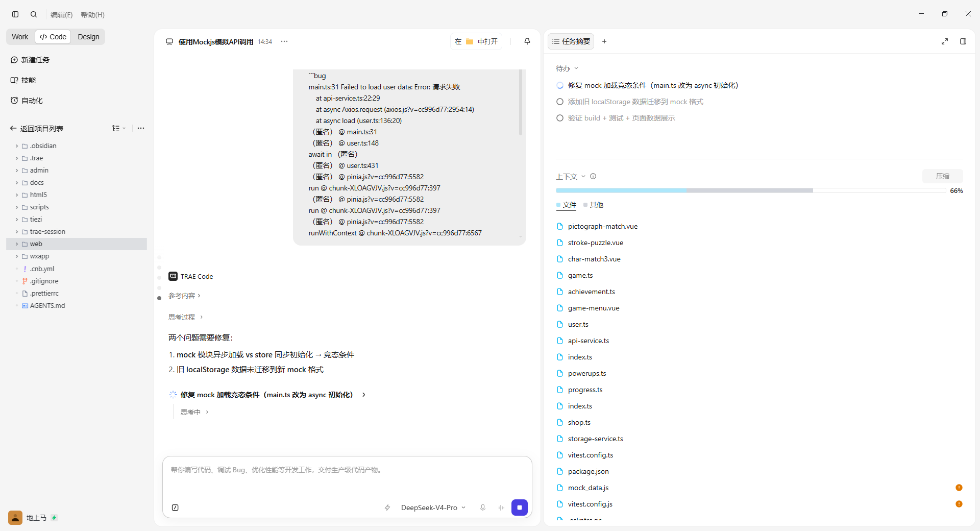980x531 pixels.
Task: Click the chat bubble icon beside conversation title
Action: (169, 41)
